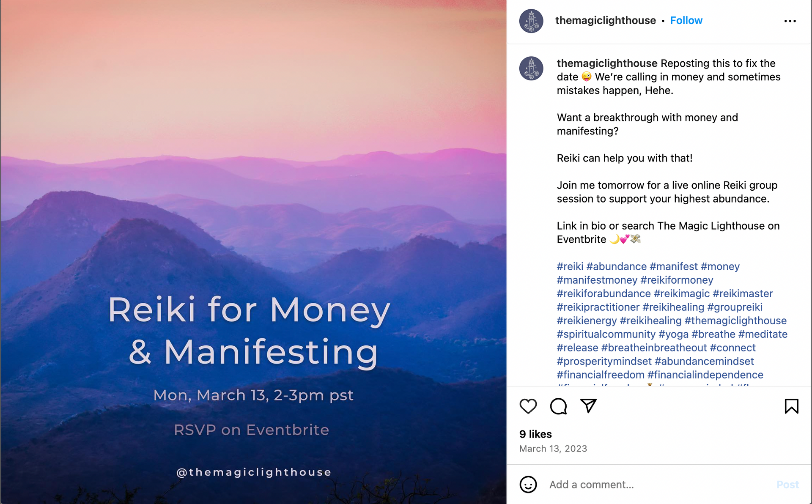Screen dimensions: 812x504
Task: Open the emoji picker smiley icon
Action: point(528,485)
